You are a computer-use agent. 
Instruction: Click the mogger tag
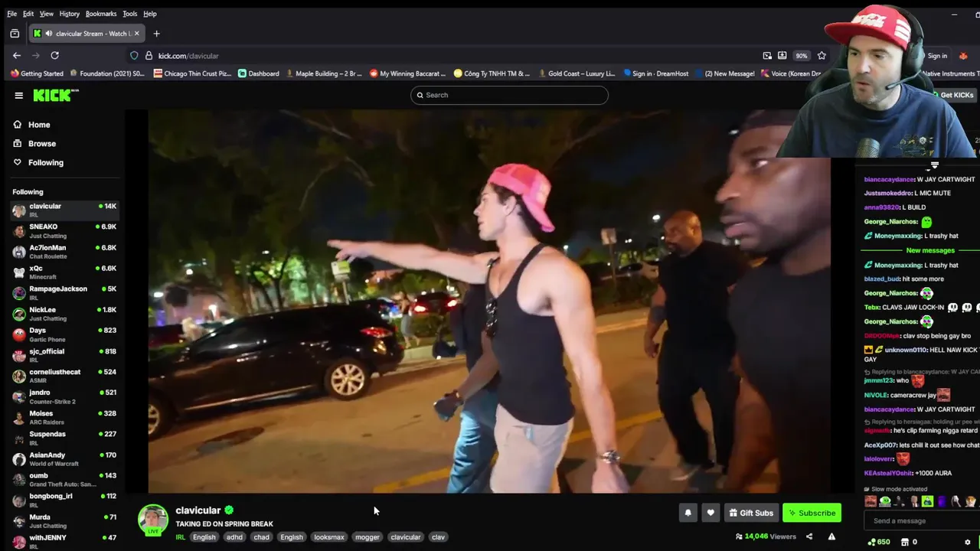tap(367, 536)
